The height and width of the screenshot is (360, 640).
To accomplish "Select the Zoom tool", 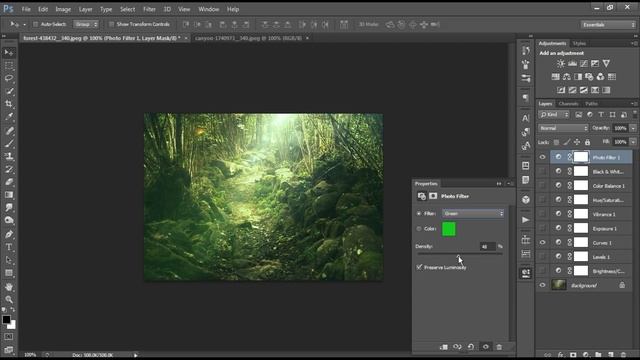I will [9, 300].
